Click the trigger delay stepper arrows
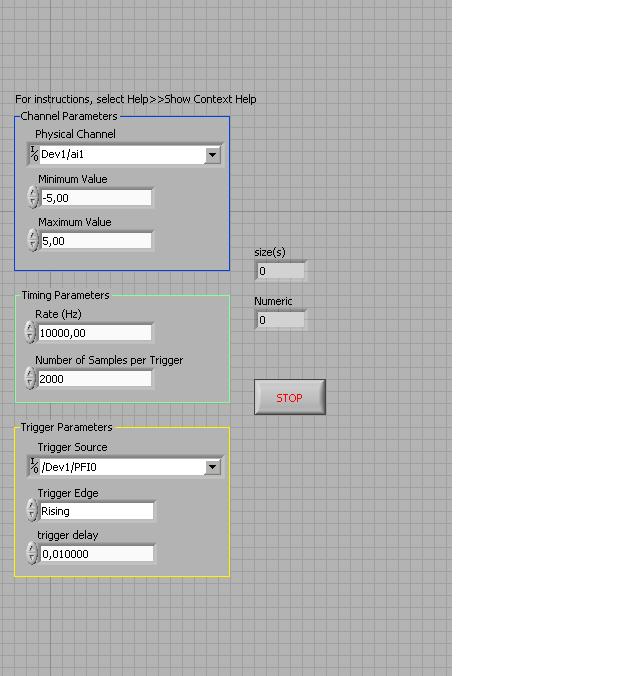The width and height of the screenshot is (640, 676). (32, 553)
